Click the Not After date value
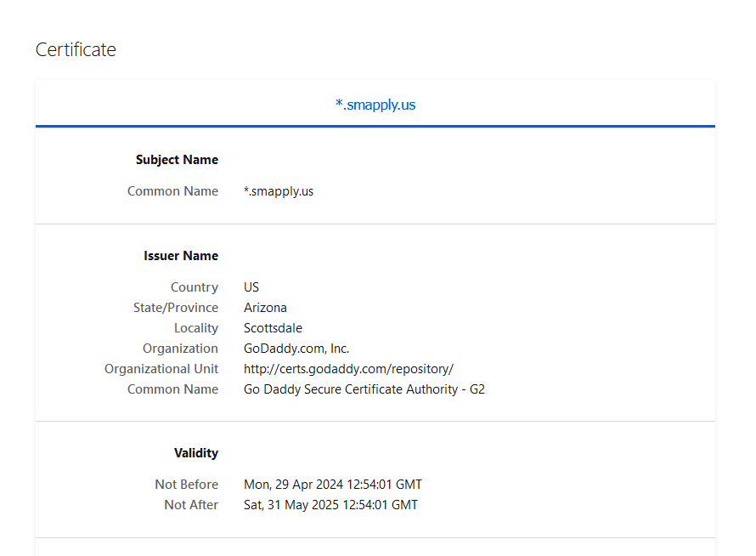756x556 pixels. [x=330, y=504]
